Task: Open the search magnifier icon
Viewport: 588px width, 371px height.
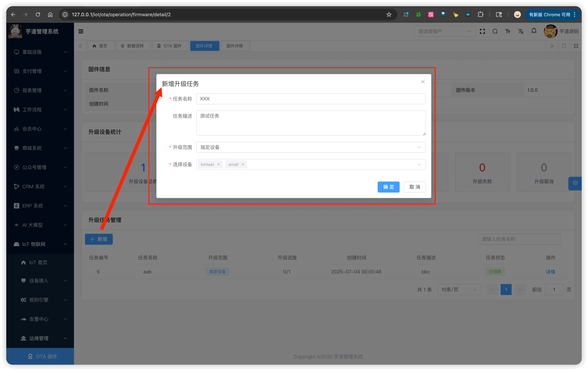Action: pos(495,31)
